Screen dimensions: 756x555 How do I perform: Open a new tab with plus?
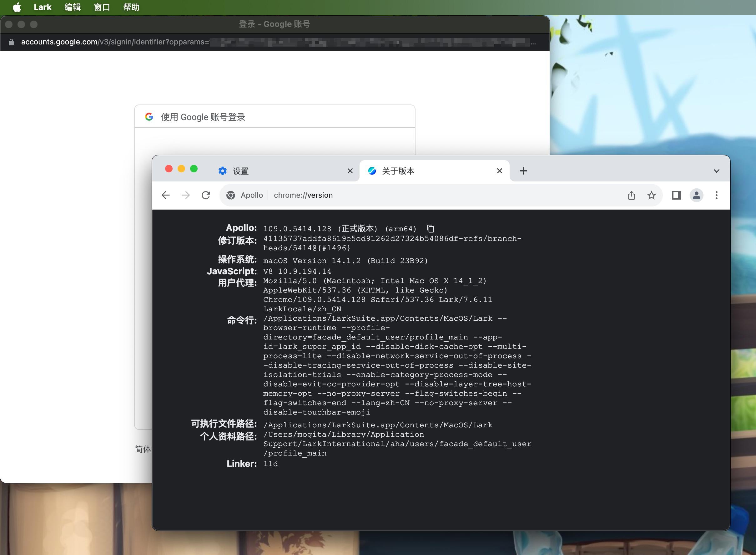coord(523,171)
